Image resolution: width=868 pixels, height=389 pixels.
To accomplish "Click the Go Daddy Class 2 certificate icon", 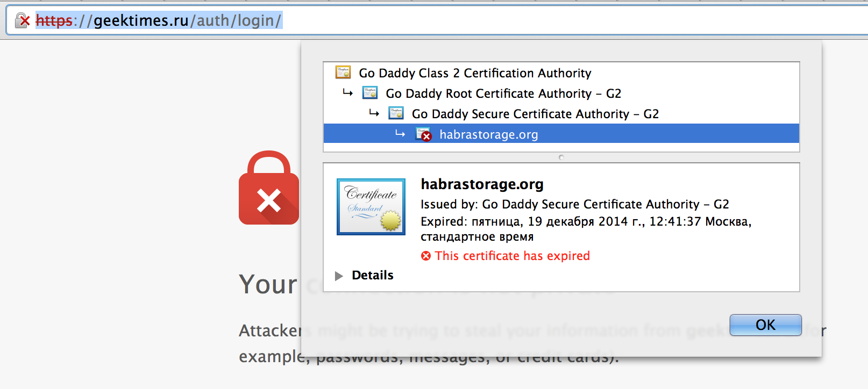I will point(343,73).
